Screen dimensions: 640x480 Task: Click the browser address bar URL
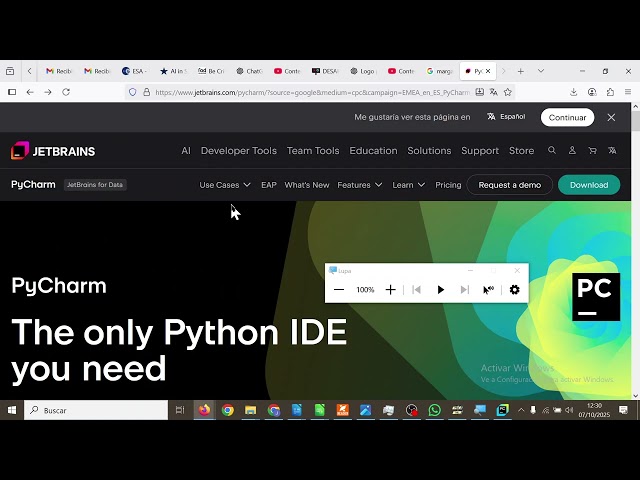(312, 93)
